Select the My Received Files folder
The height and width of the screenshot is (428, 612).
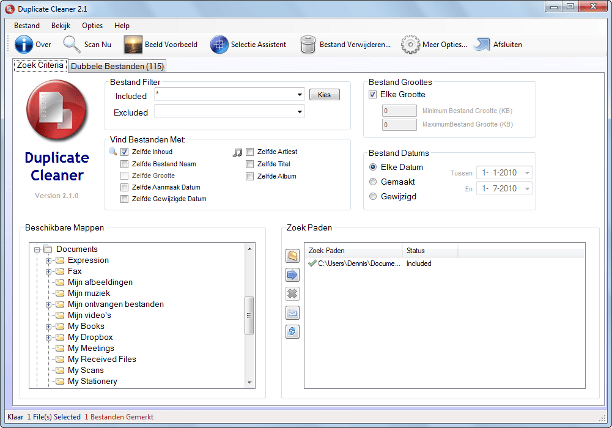(102, 359)
